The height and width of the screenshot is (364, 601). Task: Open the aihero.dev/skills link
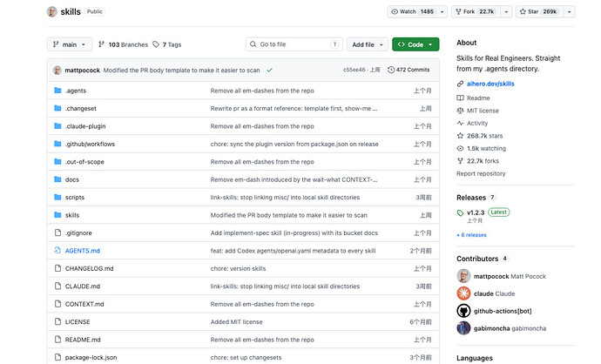[x=490, y=84]
